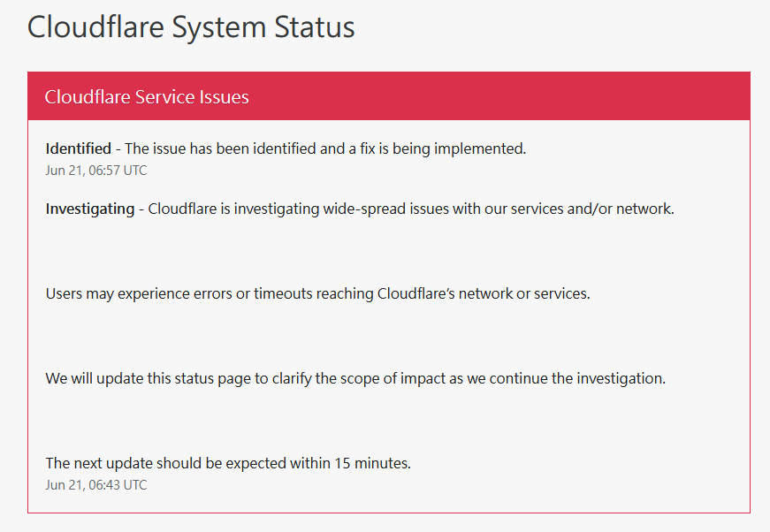The image size is (770, 532).
Task: Click the words 'services and/or network'
Action: (x=592, y=209)
